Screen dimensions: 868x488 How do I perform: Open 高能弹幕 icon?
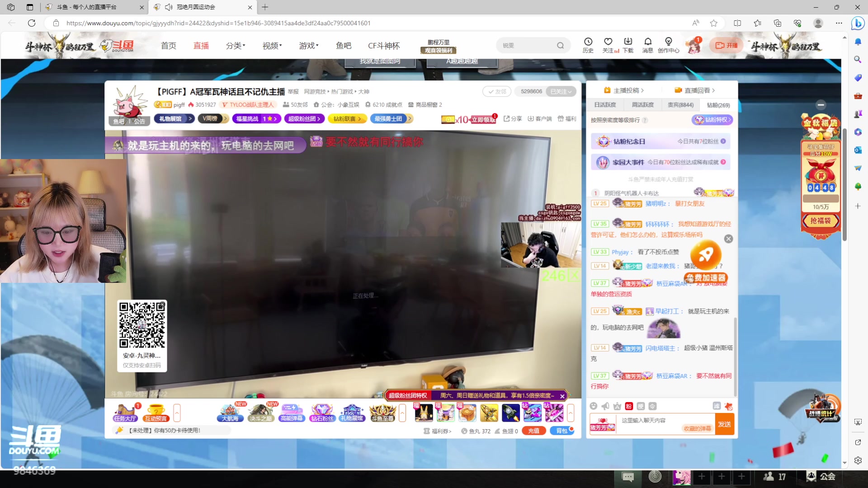(292, 413)
